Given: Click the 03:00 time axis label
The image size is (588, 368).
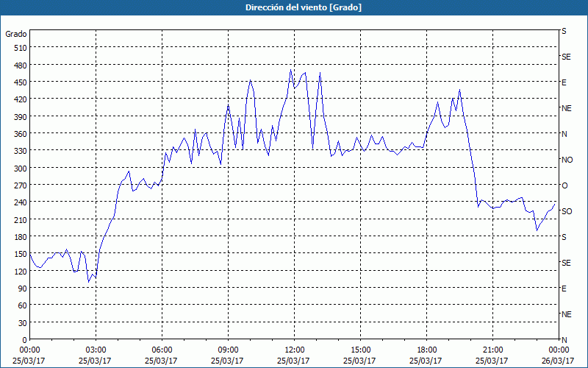Looking at the screenshot, I should (95, 350).
